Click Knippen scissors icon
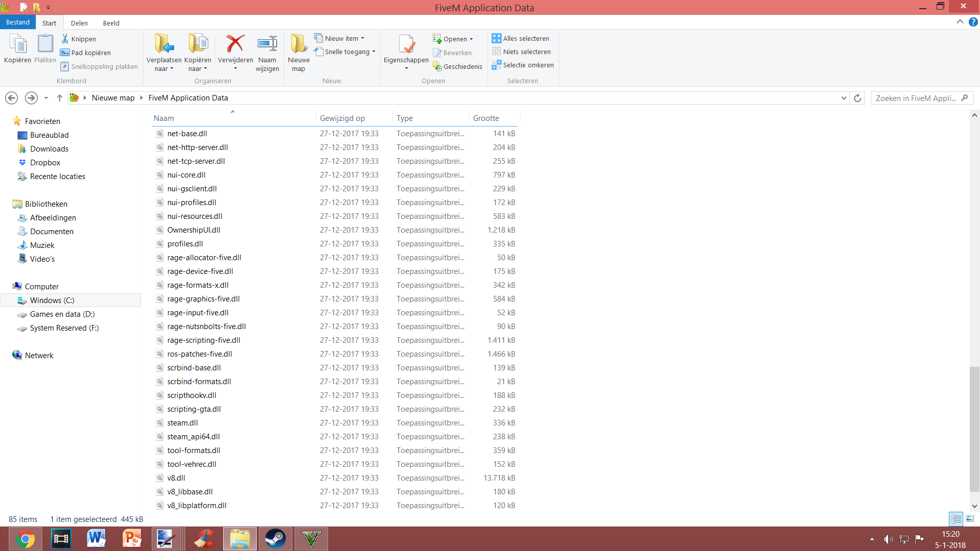980x551 pixels. pyautogui.click(x=65, y=39)
